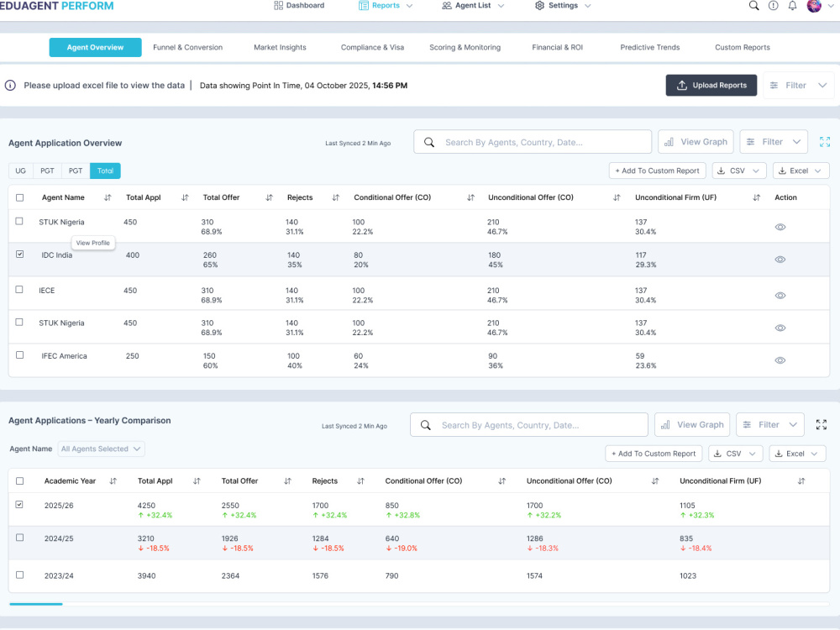840x630 pixels.
Task: Open Filter dropdown in Agent Application Overview
Action: 774,142
